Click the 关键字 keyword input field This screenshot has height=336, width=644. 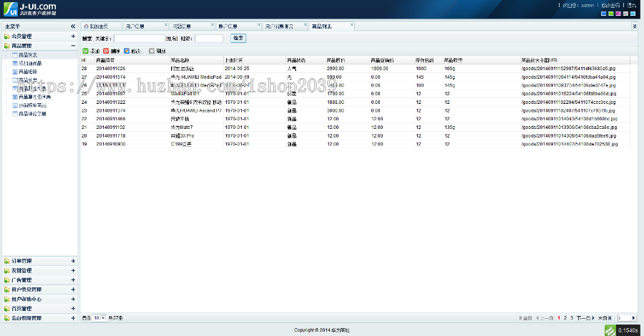tap(139, 38)
